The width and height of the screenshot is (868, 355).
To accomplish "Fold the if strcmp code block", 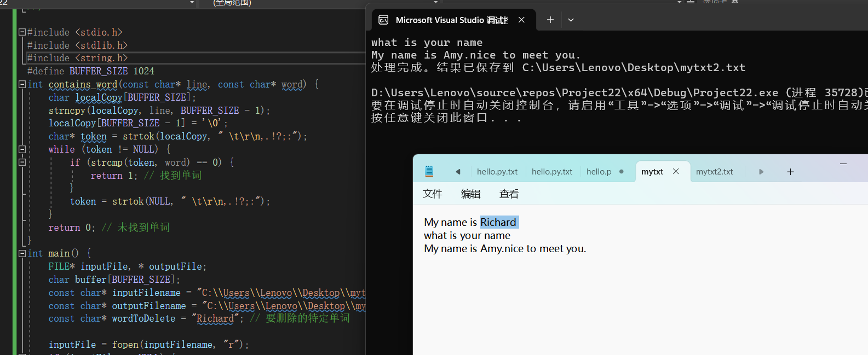I will [x=22, y=162].
